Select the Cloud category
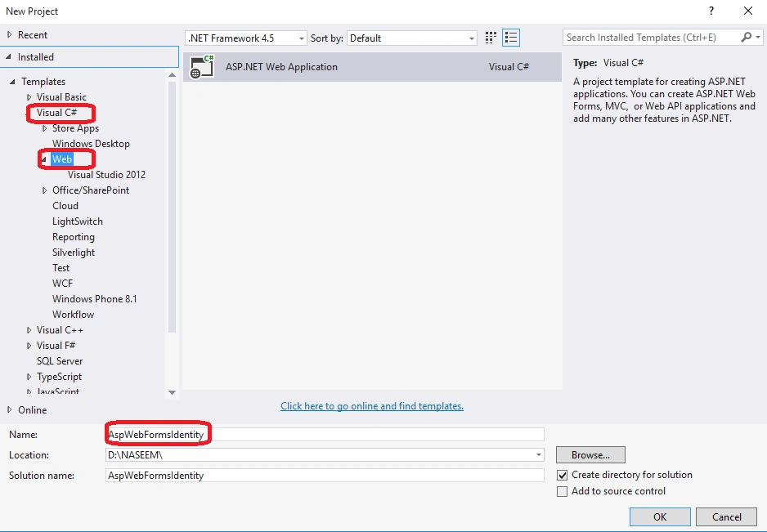The width and height of the screenshot is (767, 532). (x=65, y=206)
